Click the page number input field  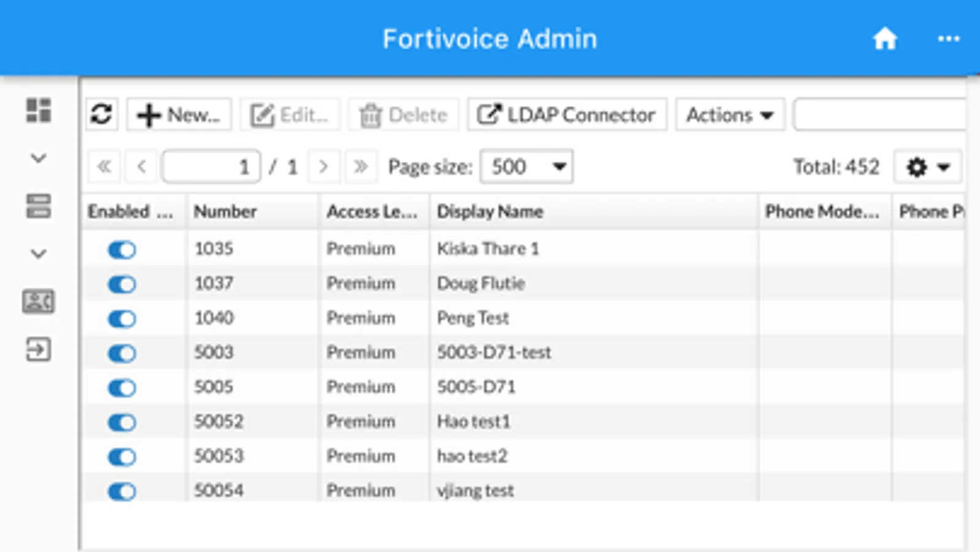211,167
